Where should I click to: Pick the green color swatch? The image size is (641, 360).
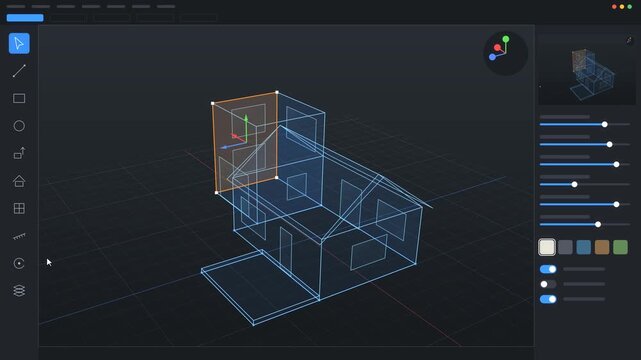tap(620, 247)
